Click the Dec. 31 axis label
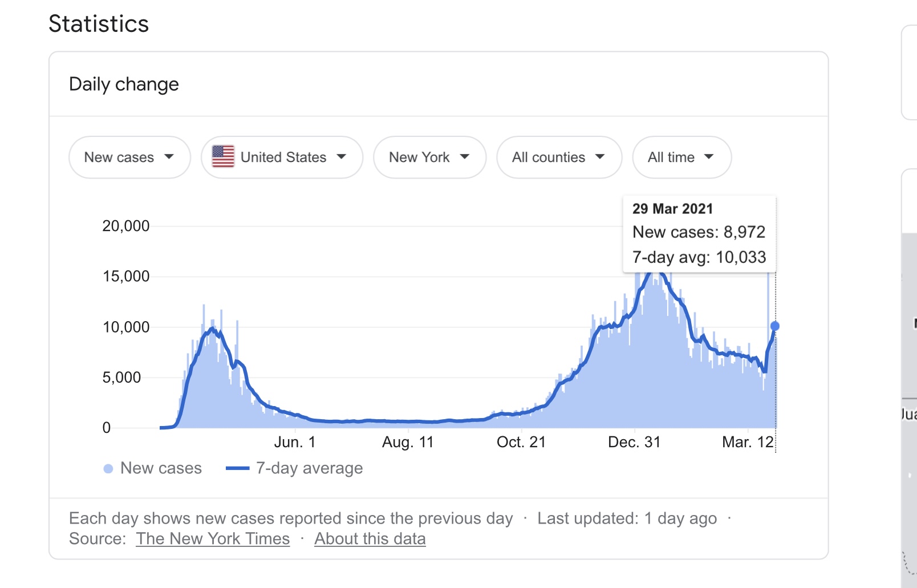 click(634, 443)
